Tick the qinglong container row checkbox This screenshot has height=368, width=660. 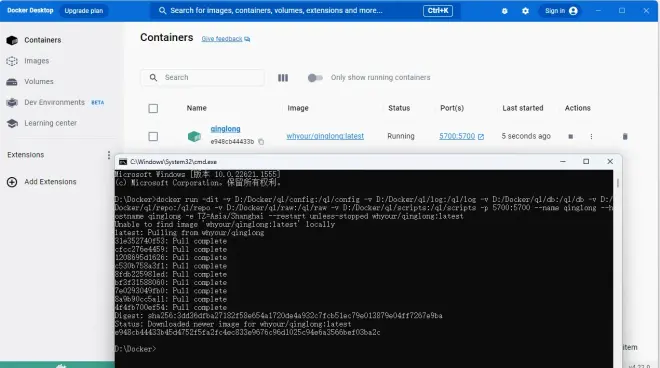point(153,136)
